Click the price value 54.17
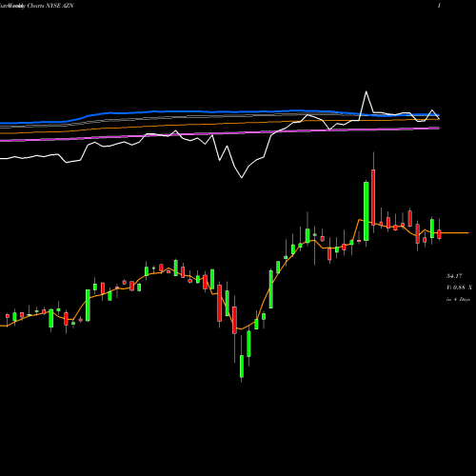The width and height of the screenshot is (476, 476). pos(454,276)
